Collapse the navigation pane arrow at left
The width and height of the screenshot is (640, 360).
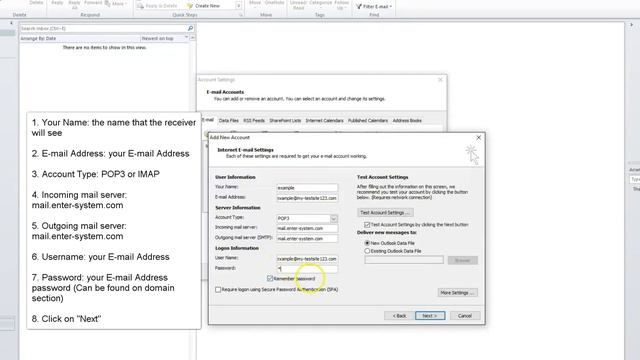point(11,24)
